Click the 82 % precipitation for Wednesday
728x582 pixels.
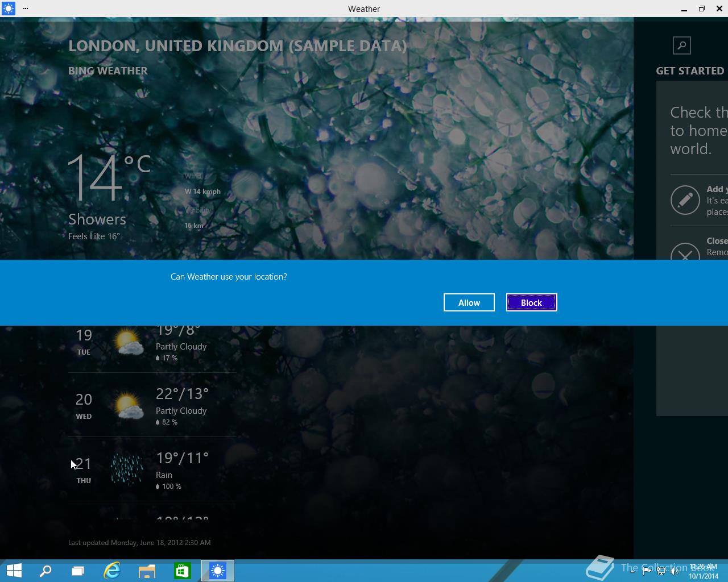tap(167, 422)
